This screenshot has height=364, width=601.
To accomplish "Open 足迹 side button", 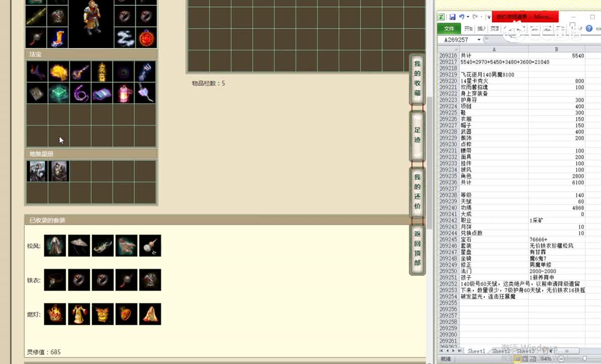I will [x=417, y=135].
